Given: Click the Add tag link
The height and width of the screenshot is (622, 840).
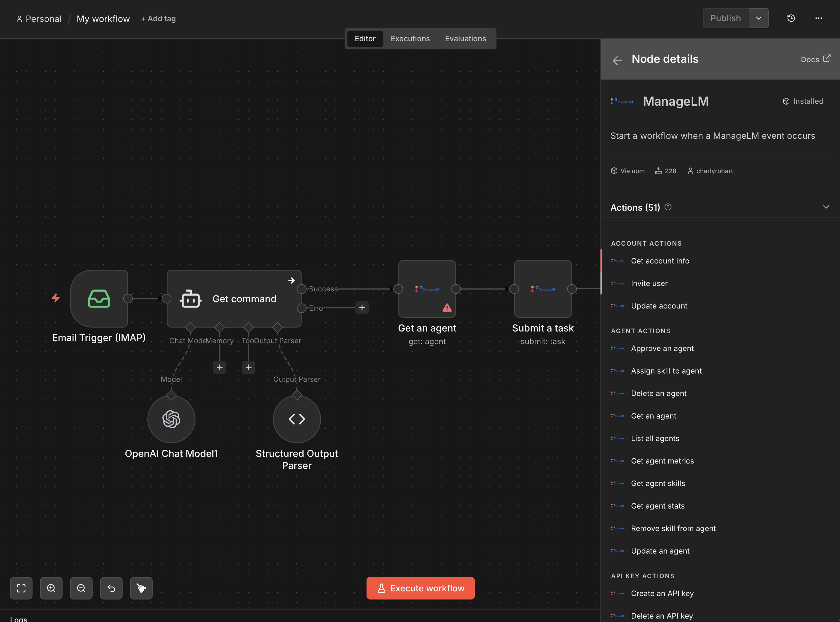Looking at the screenshot, I should click(x=158, y=19).
